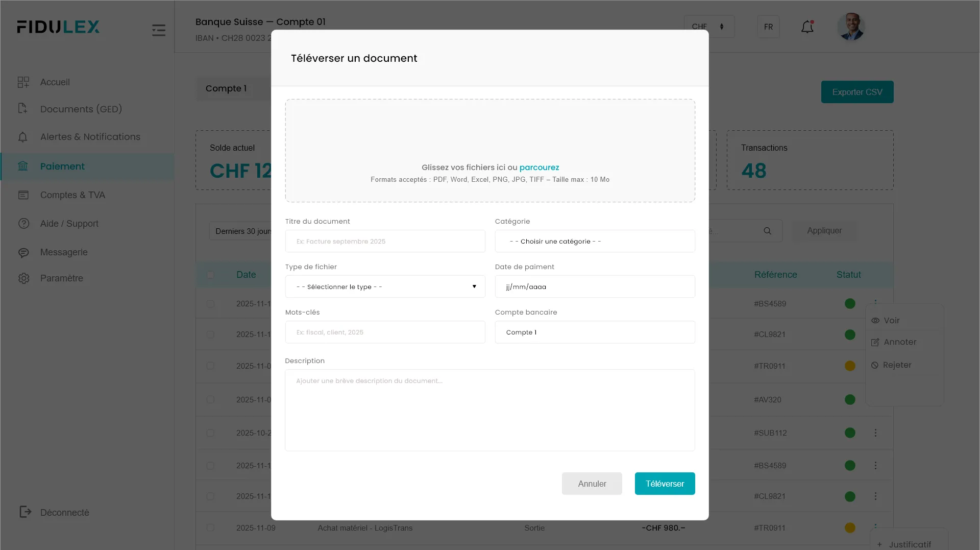Image resolution: width=980 pixels, height=550 pixels.
Task: Open the user profile avatar
Action: pyautogui.click(x=850, y=27)
